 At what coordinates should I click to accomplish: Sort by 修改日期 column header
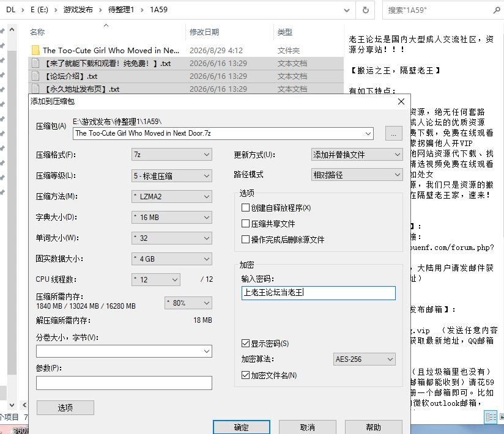pyautogui.click(x=204, y=32)
